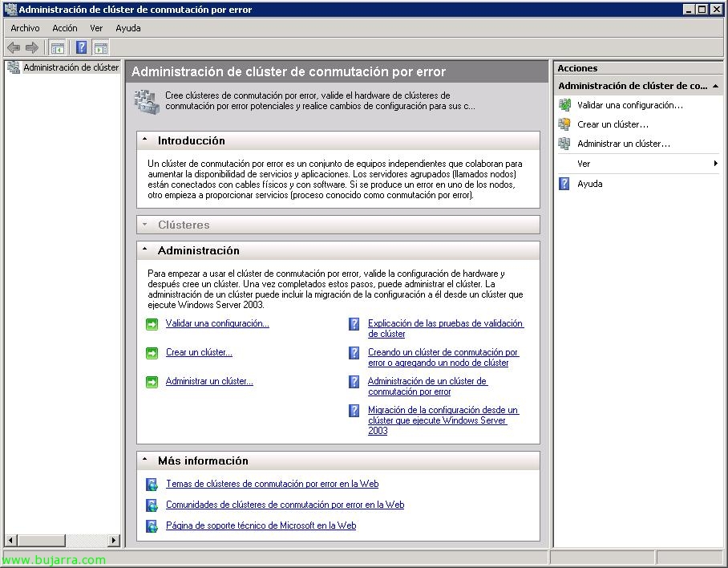
Task: Click the tree pane scrollbar right arrow
Action: (x=114, y=540)
